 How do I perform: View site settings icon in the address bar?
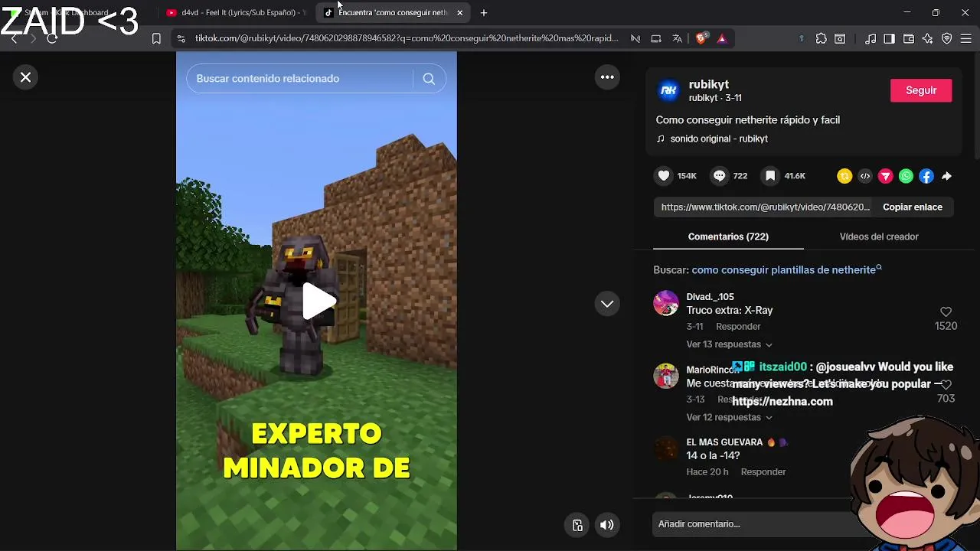click(180, 38)
